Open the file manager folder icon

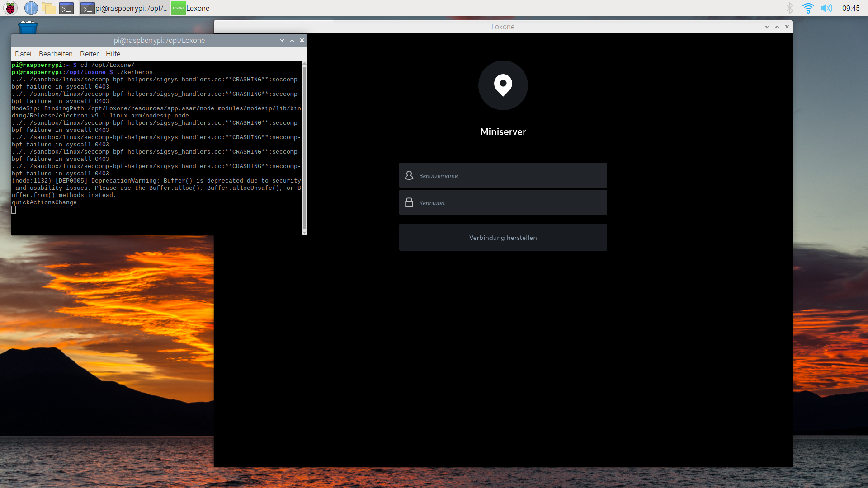click(x=48, y=8)
